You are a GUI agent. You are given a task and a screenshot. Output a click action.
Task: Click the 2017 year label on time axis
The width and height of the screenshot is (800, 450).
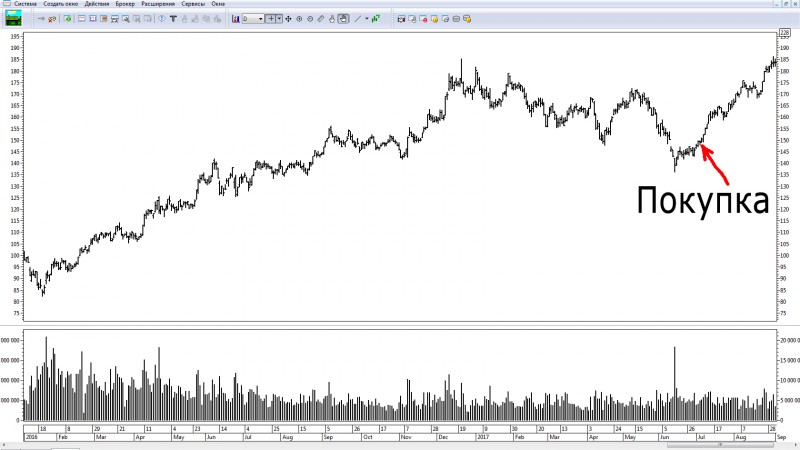point(483,437)
